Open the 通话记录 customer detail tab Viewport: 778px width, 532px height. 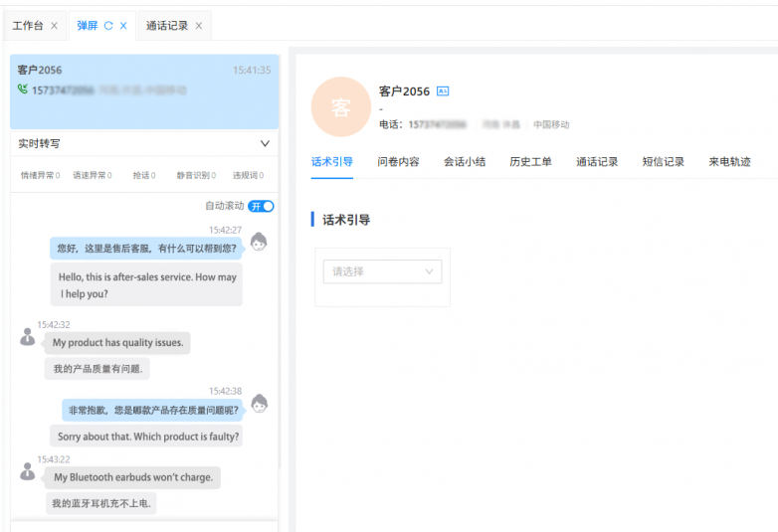tap(597, 162)
